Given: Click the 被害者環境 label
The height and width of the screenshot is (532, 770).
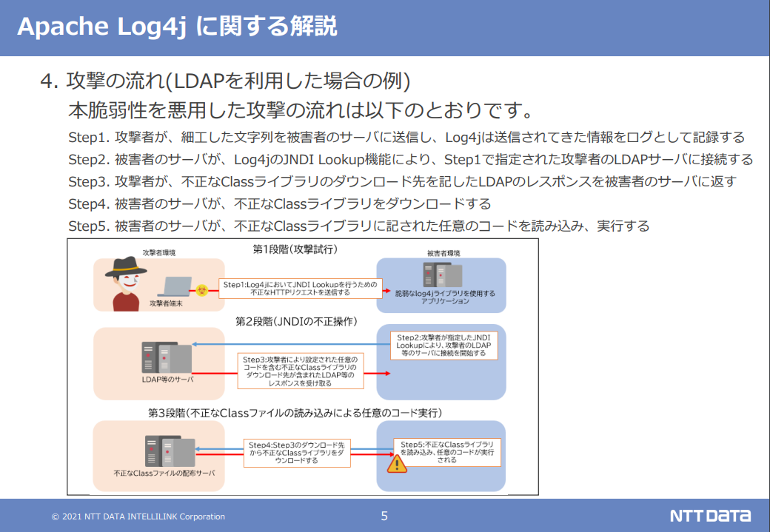Looking at the screenshot, I should (x=443, y=253).
